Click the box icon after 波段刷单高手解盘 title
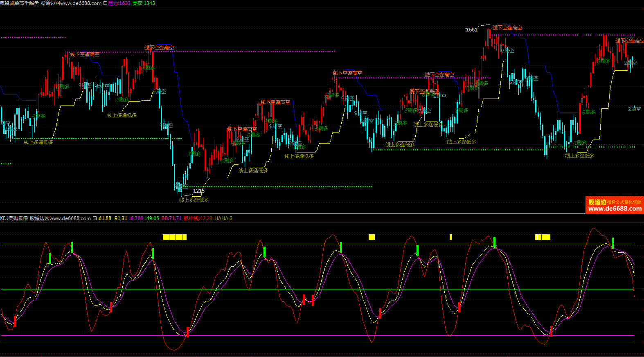The width and height of the screenshot is (644, 357). (105, 3)
